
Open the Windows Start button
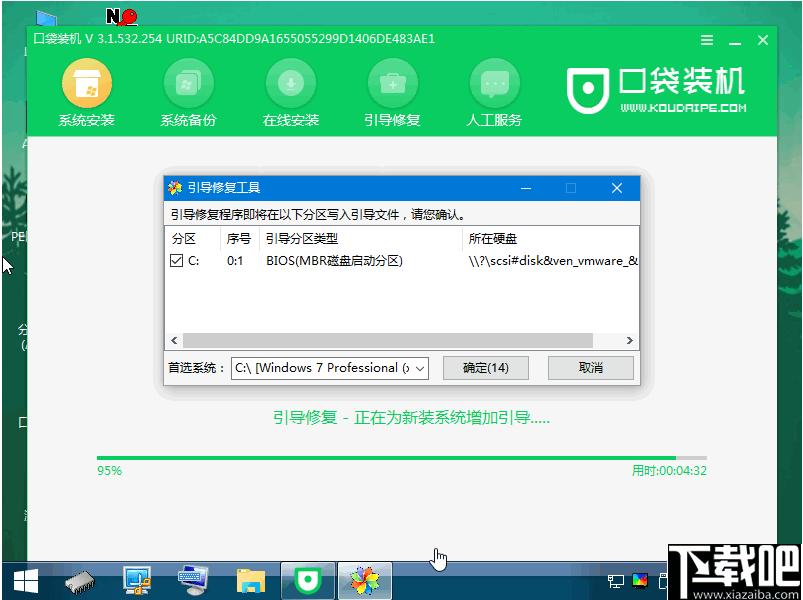pos(26,581)
